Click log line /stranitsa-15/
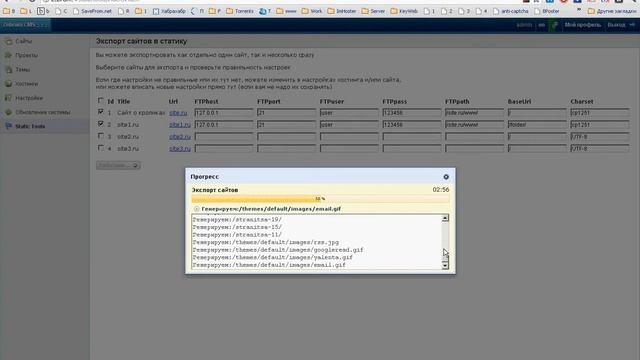This screenshot has width=640, height=360. click(237, 227)
